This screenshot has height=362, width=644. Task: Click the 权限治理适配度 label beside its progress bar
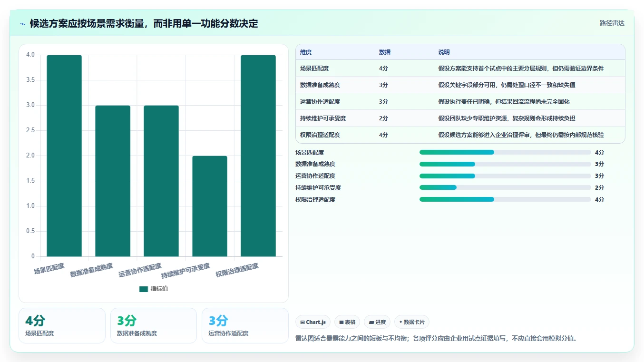[x=315, y=199]
